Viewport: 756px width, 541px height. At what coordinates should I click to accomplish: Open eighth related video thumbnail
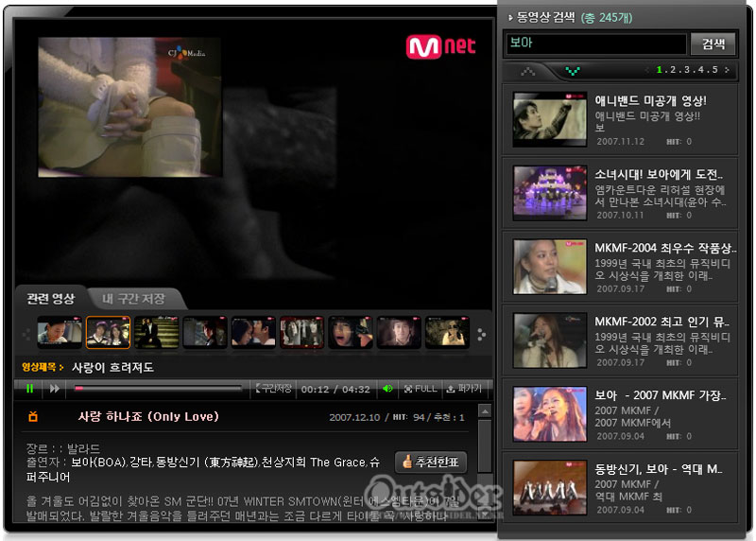[399, 333]
